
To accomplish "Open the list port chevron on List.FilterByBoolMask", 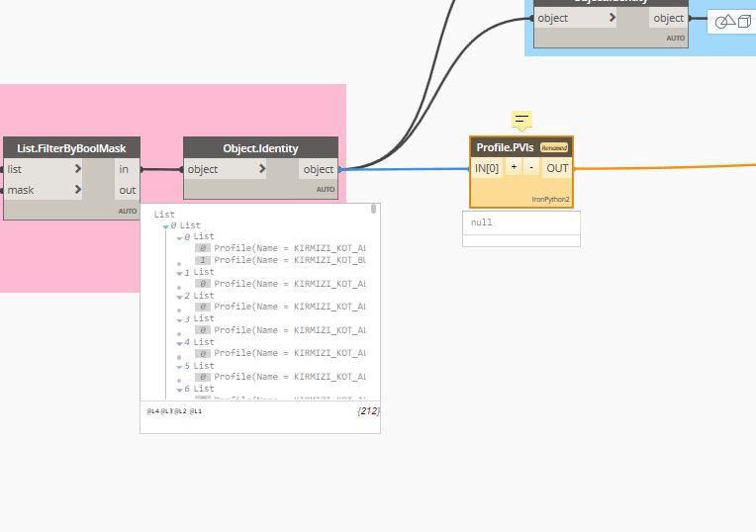I will (x=78, y=169).
